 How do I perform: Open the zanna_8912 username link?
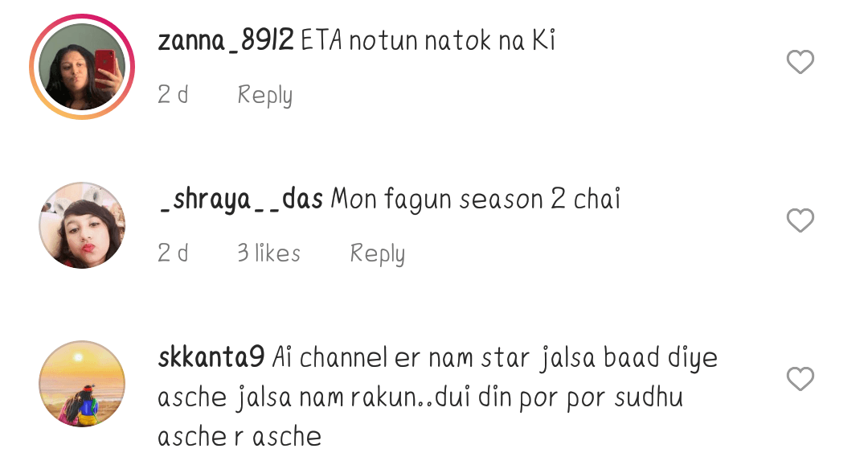click(x=225, y=41)
